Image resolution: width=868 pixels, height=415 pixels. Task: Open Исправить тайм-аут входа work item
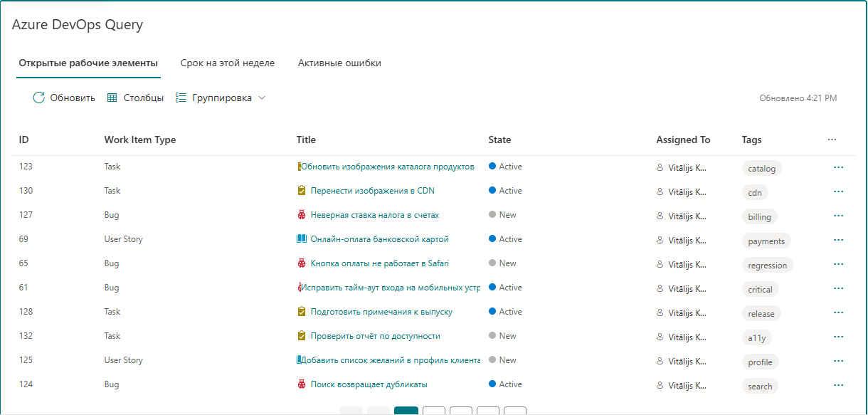391,288
